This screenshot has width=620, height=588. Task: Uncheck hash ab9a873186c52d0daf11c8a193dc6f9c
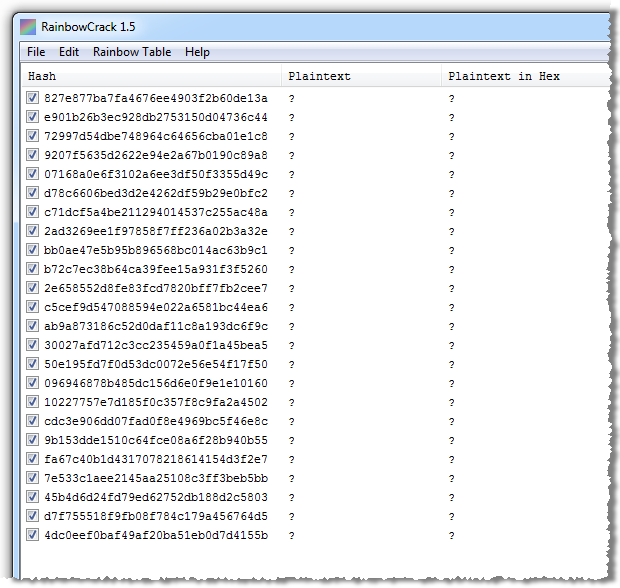tap(32, 325)
